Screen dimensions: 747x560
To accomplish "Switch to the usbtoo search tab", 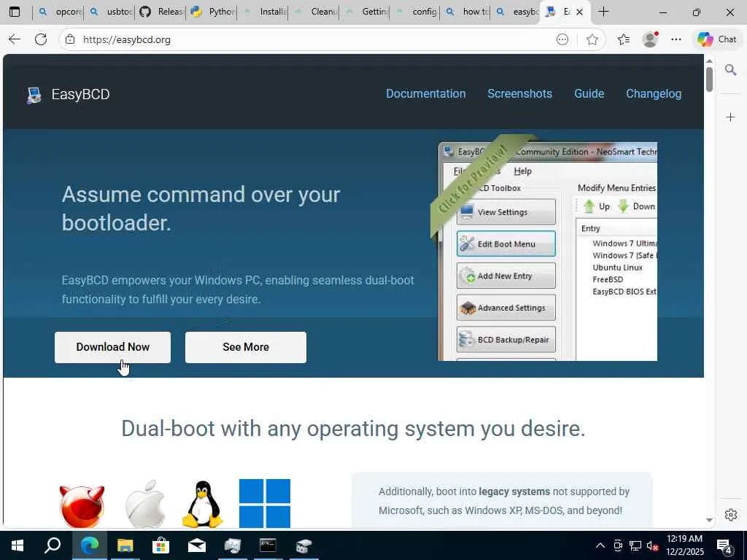I will [x=111, y=12].
